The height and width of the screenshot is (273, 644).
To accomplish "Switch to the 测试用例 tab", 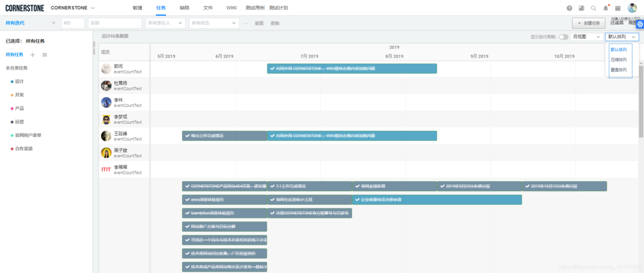I will coord(255,8).
